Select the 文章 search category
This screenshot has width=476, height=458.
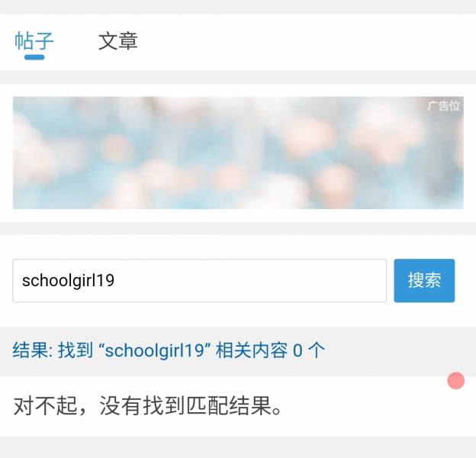117,41
